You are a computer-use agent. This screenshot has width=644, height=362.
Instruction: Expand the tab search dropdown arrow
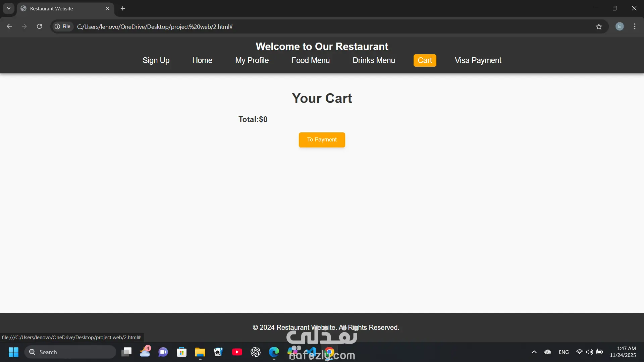[9, 8]
